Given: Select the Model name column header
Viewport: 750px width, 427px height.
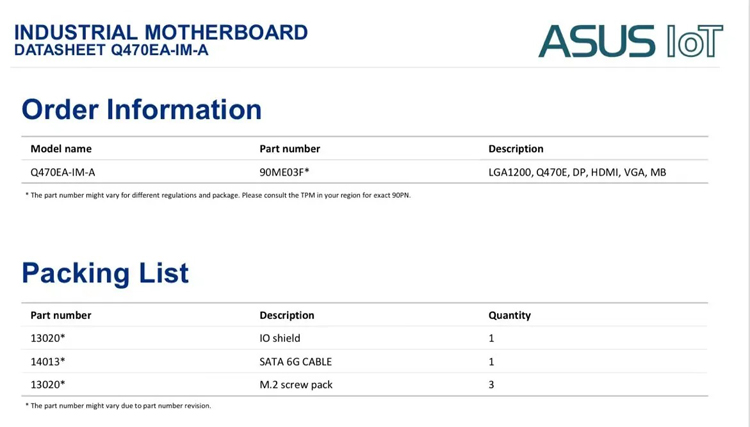Looking at the screenshot, I should (x=61, y=149).
